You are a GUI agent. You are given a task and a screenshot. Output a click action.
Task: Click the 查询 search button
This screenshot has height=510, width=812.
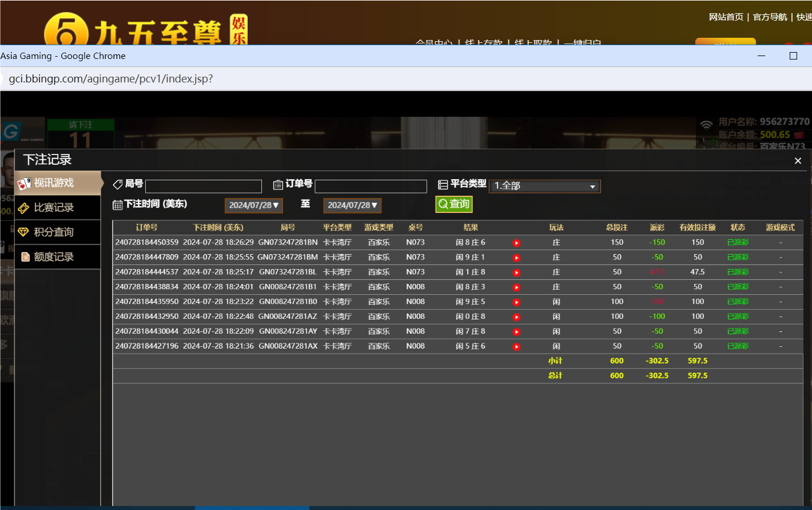click(453, 204)
